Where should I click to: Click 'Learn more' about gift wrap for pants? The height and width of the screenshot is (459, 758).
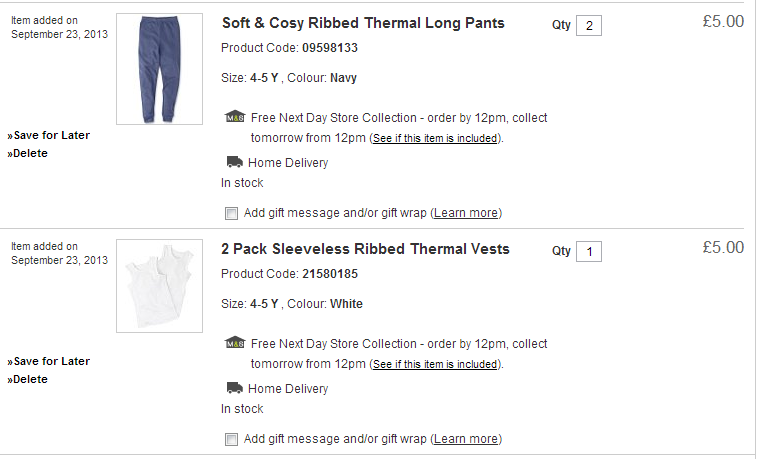(466, 213)
